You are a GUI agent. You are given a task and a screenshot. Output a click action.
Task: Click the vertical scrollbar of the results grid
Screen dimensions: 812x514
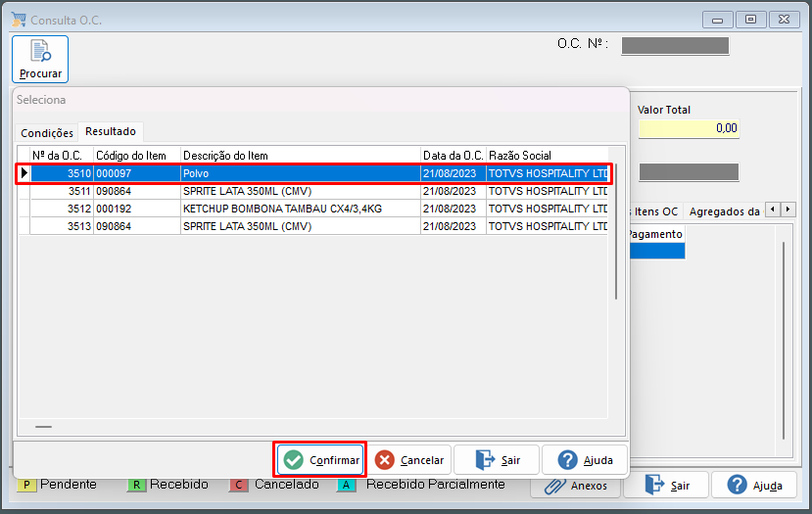(616, 230)
